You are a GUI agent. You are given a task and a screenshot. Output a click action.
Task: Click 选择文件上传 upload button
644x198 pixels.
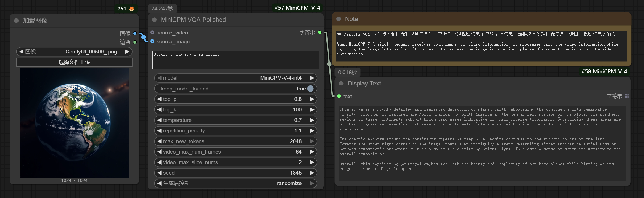click(74, 62)
